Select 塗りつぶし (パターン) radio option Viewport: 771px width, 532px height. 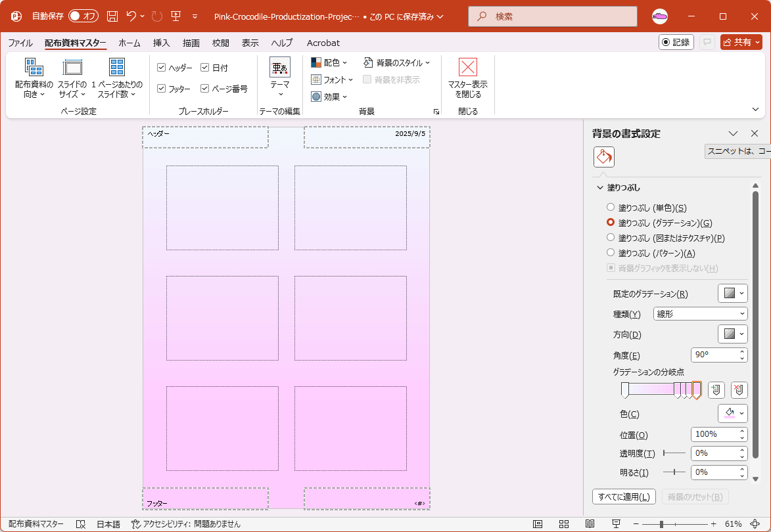click(611, 252)
